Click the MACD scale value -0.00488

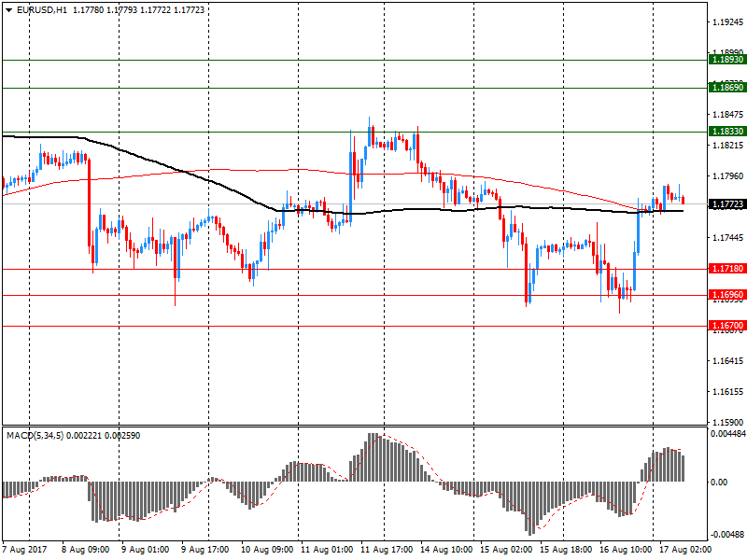pyautogui.click(x=727, y=535)
